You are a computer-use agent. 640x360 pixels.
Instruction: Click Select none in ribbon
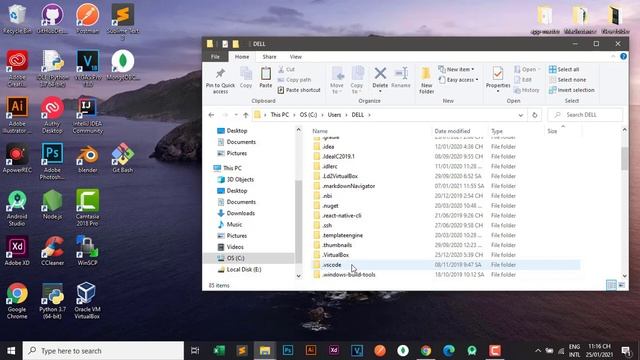[x=567, y=80]
